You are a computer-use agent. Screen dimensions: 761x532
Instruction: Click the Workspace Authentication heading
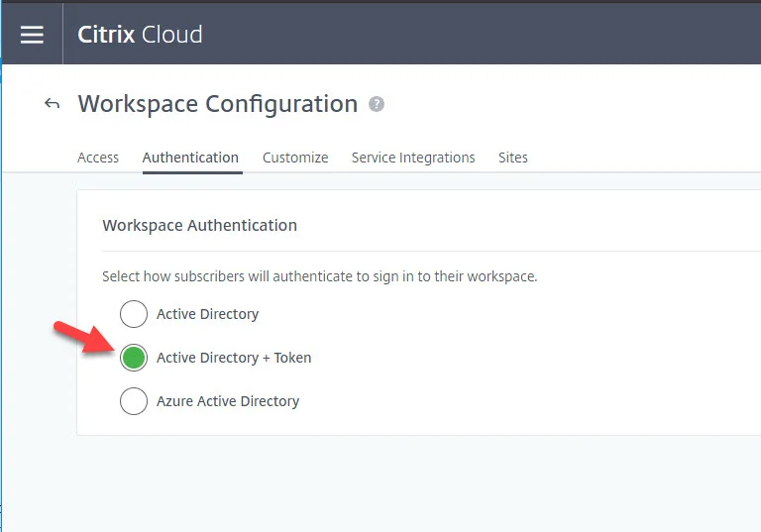(x=200, y=225)
